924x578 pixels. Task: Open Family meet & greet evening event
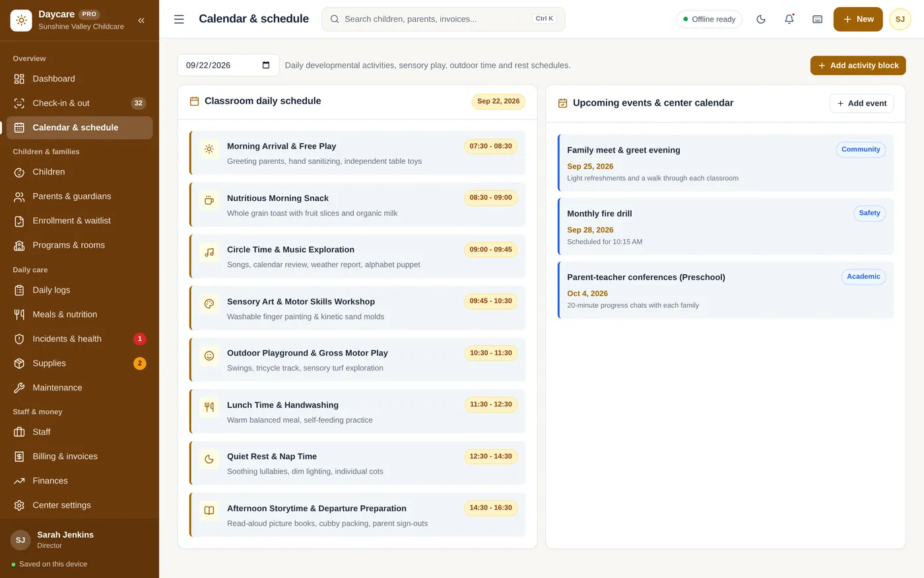point(726,163)
